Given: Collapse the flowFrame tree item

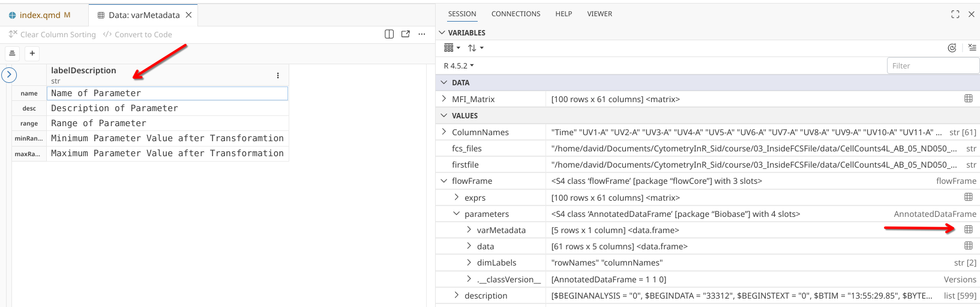Looking at the screenshot, I should (444, 181).
